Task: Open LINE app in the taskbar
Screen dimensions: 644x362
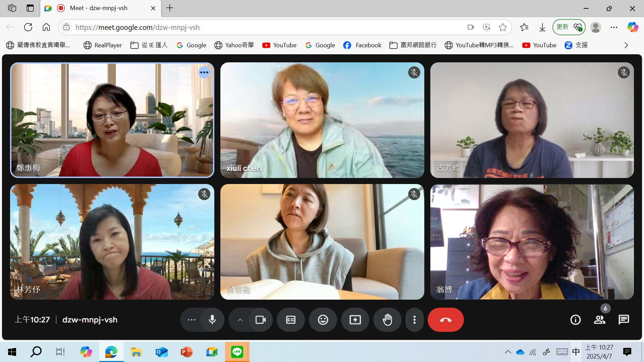Action: tap(237, 352)
